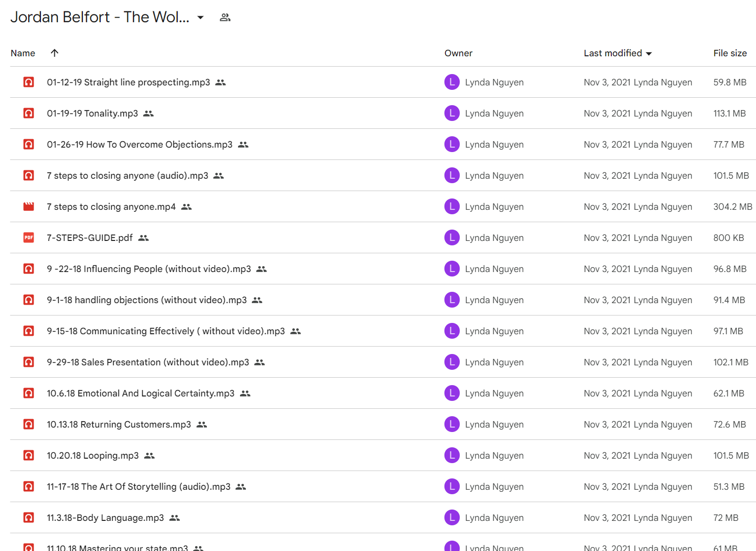
Task: Click the File size column header
Action: click(x=730, y=53)
